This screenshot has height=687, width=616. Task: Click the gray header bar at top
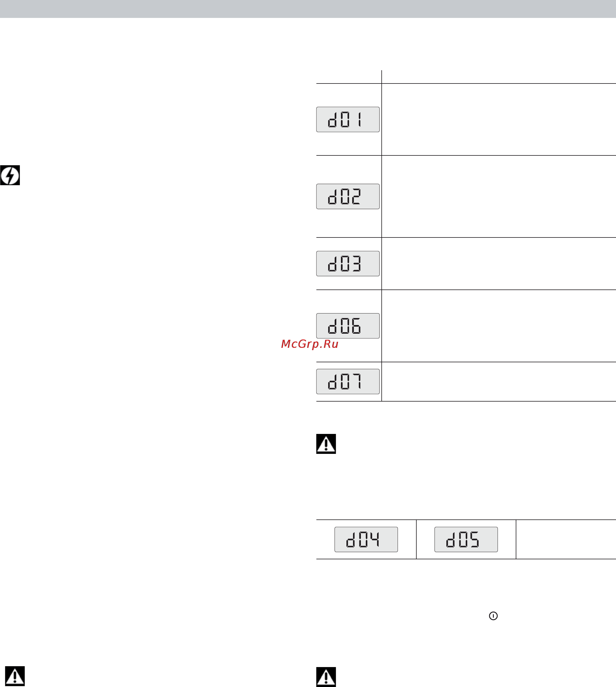point(308,9)
